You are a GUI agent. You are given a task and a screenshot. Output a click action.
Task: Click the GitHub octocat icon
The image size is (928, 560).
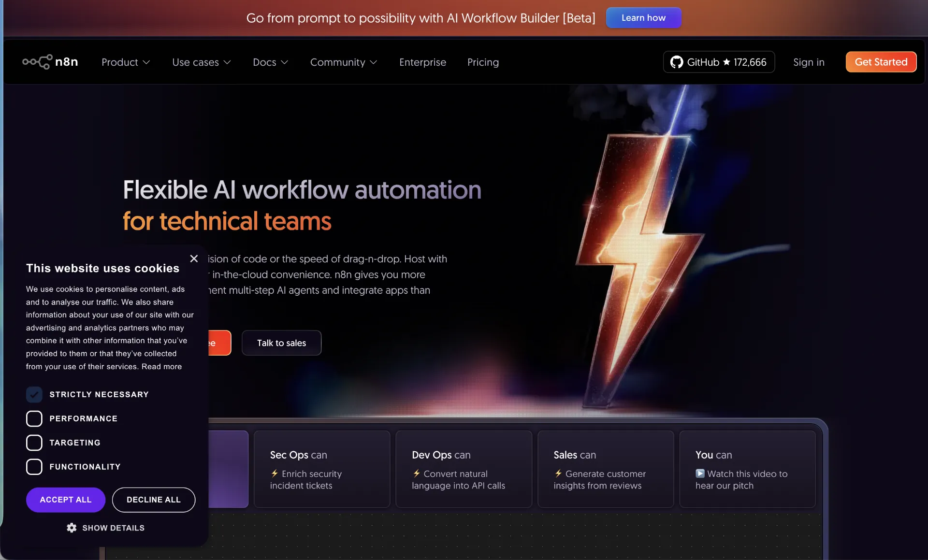pos(676,62)
